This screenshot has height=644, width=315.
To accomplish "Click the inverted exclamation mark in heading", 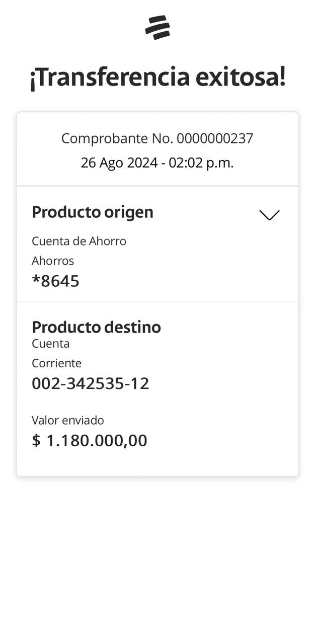I will click(x=33, y=79).
